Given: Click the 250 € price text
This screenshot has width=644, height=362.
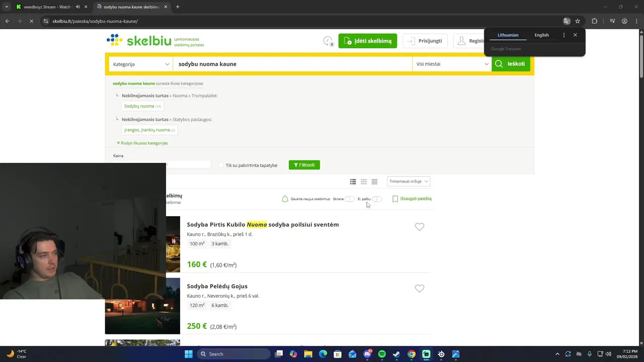Looking at the screenshot, I should tap(197, 326).
